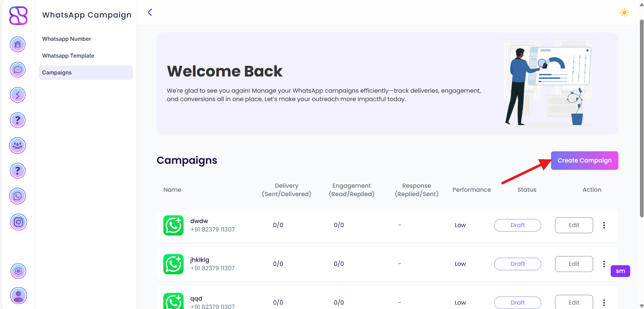
Task: Click the workflow branch sidebar icon
Action: (x=18, y=95)
